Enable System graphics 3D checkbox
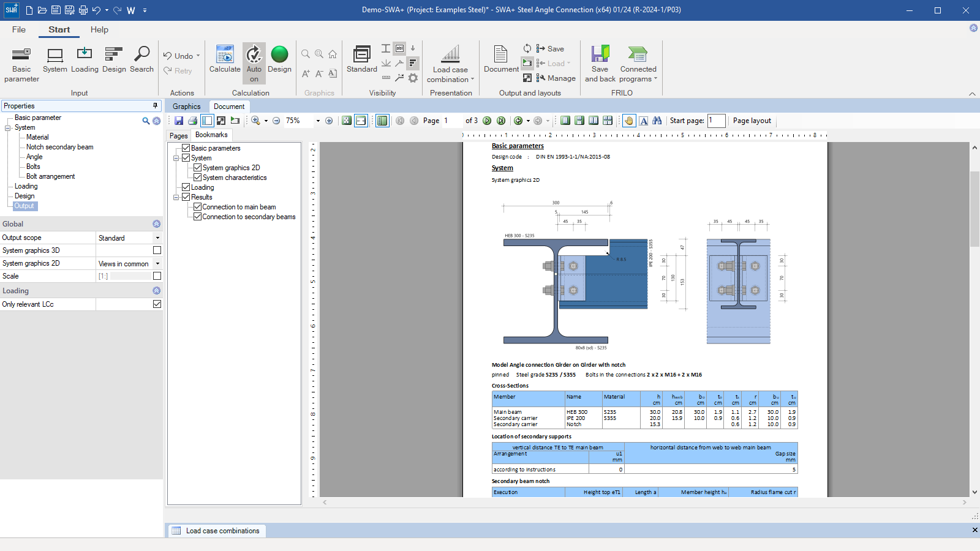 tap(157, 250)
